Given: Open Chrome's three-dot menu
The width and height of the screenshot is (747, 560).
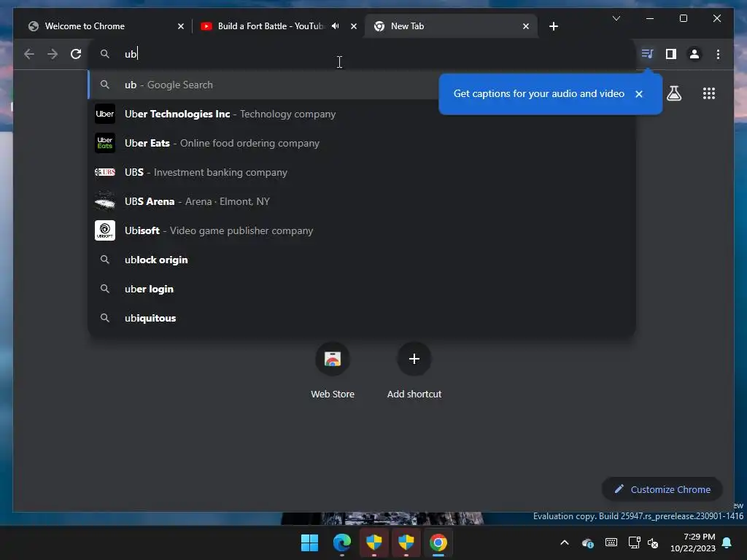Looking at the screenshot, I should click(718, 54).
